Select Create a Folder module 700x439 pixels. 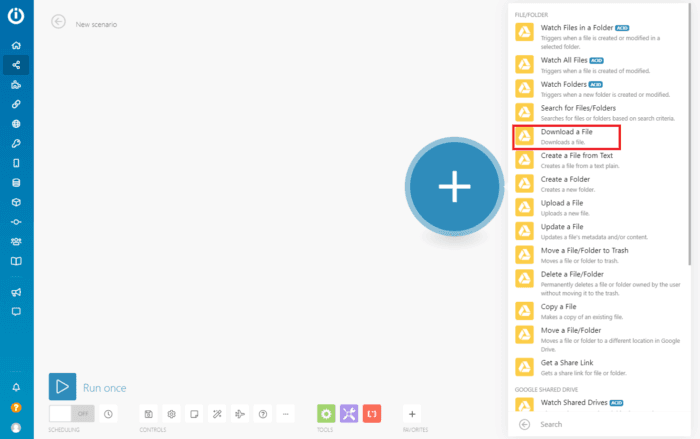pyautogui.click(x=598, y=184)
